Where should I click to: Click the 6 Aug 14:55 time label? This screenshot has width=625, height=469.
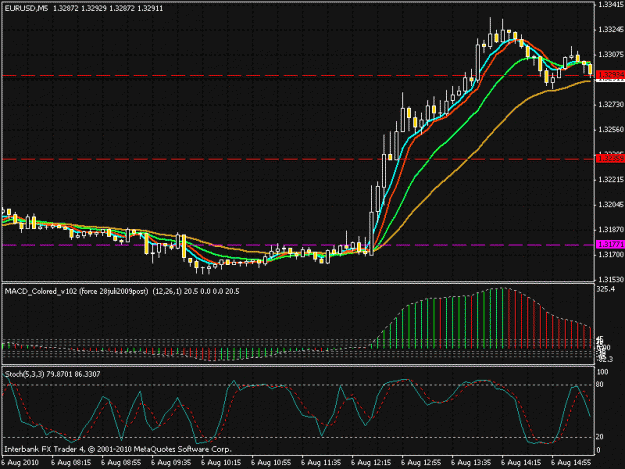coord(571,463)
